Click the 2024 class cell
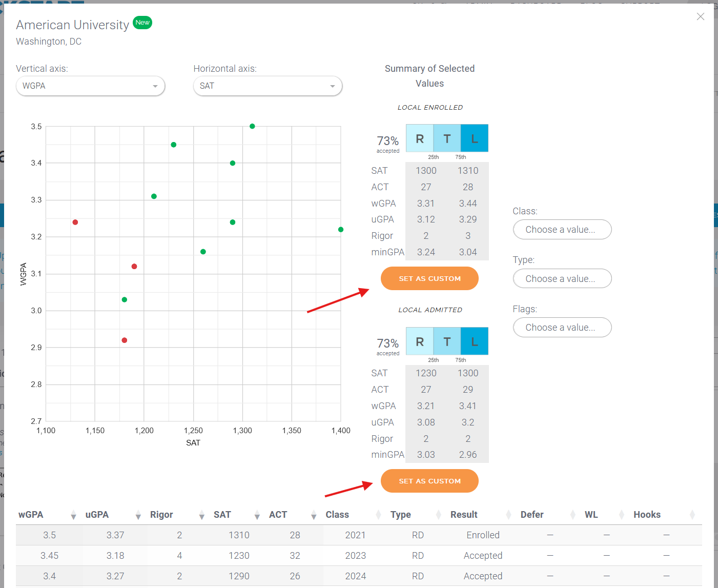Screen dimensions: 718x588 point(355,576)
